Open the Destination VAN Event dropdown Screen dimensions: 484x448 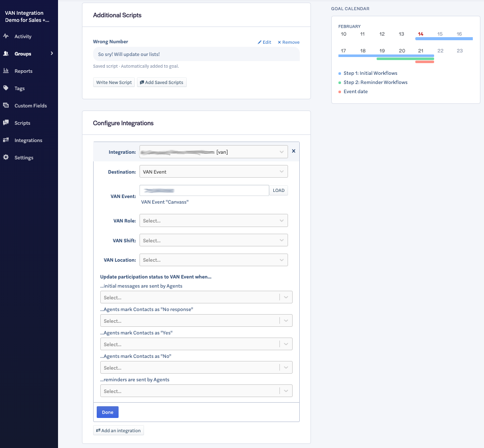pyautogui.click(x=214, y=172)
